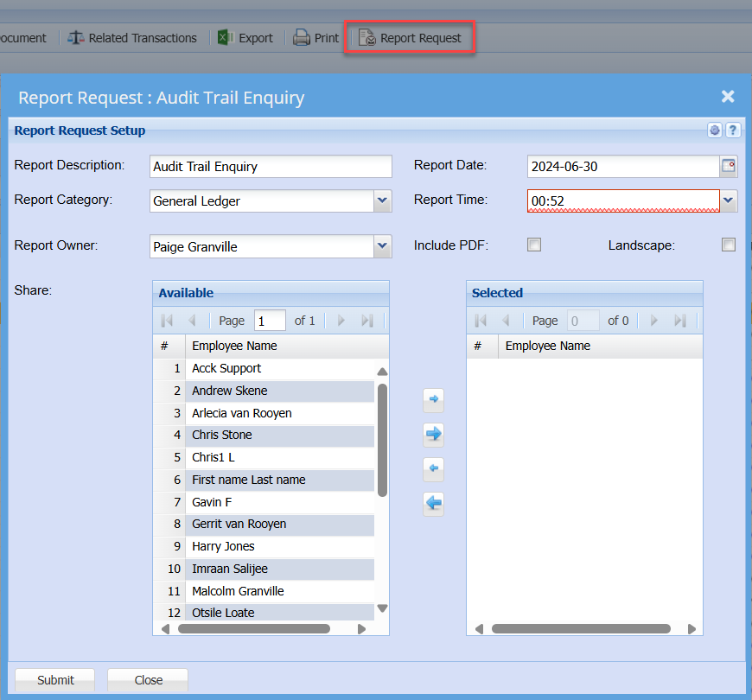
Task: Open the panel settings gear icon
Action: [715, 130]
